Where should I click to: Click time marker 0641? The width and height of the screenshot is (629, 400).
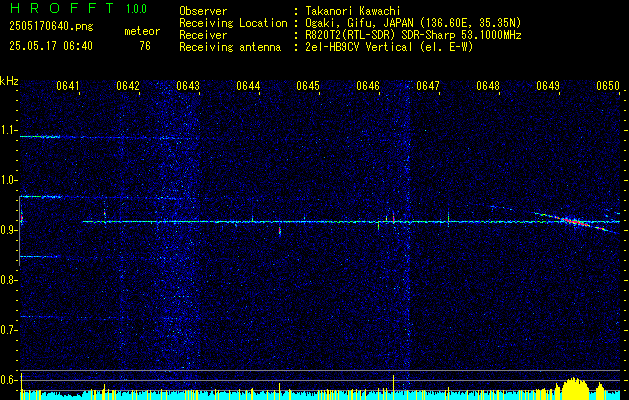[68, 86]
